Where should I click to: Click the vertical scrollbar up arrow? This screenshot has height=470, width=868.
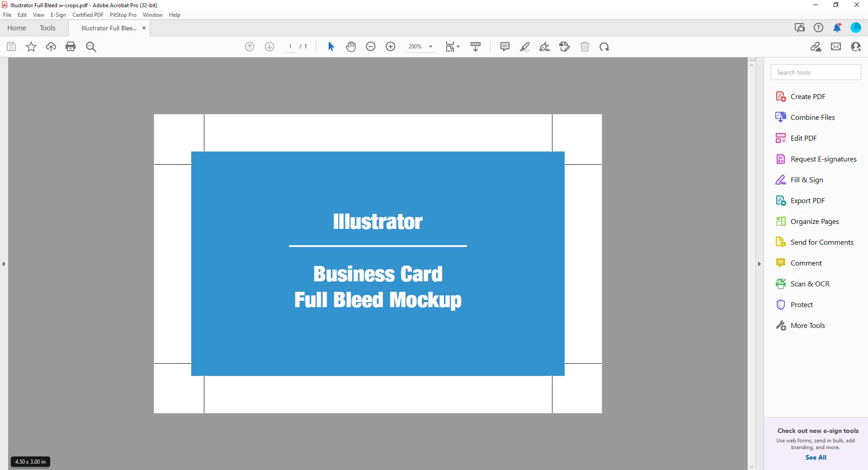click(752, 65)
